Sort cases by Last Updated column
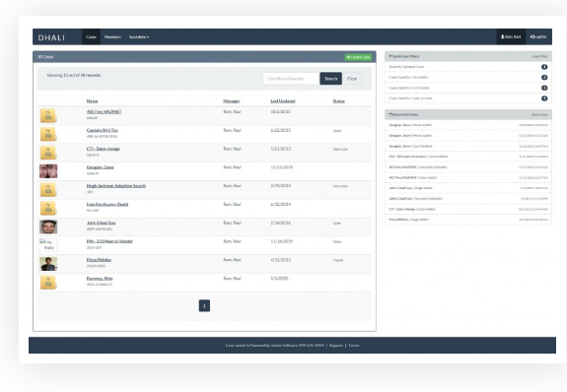 point(283,101)
